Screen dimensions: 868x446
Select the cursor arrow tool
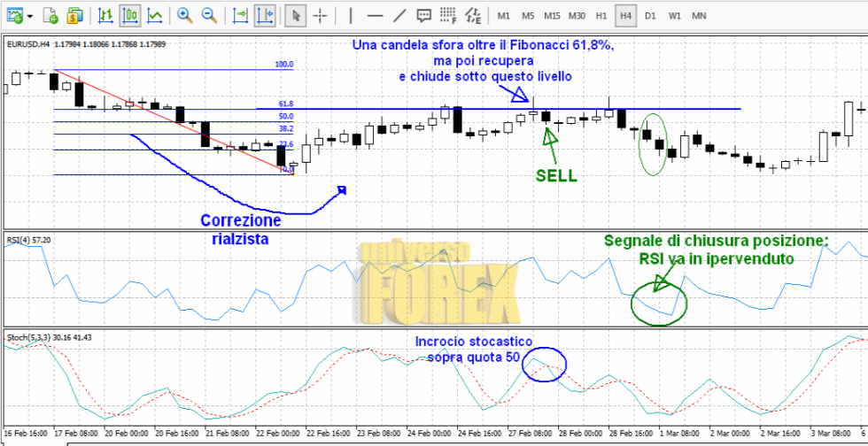point(297,15)
